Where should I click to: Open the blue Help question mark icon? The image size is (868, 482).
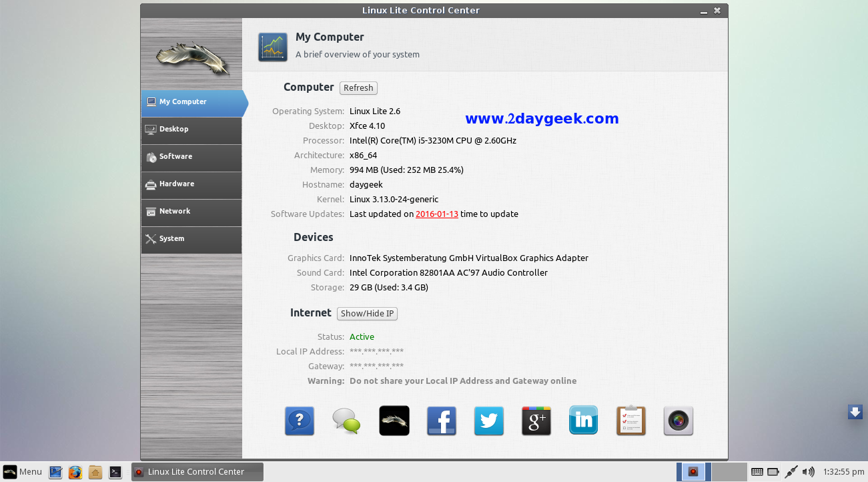pos(300,421)
